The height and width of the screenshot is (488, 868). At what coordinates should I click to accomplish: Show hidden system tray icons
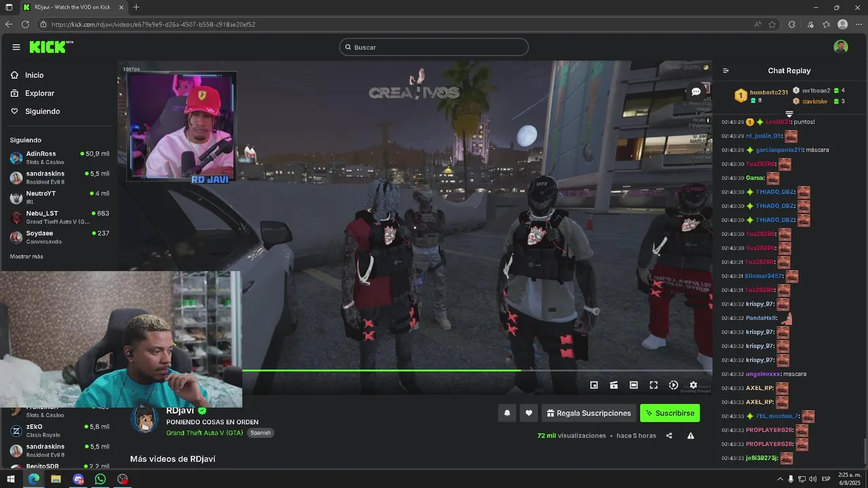(780, 479)
